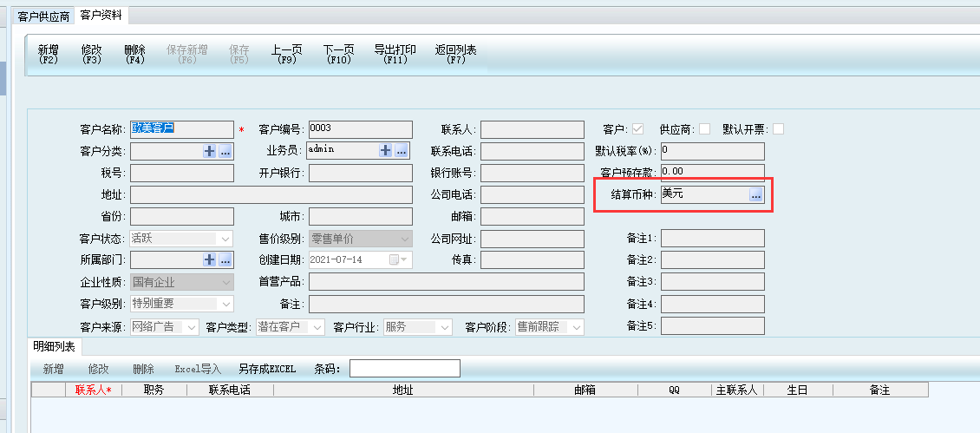Select the 明细列表 tab
Viewport: 980px width, 433px height.
click(x=54, y=347)
